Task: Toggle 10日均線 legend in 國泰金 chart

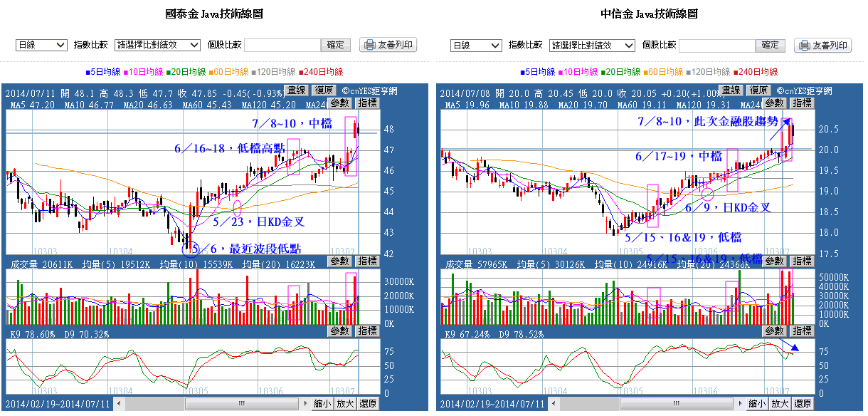Action: point(144,72)
